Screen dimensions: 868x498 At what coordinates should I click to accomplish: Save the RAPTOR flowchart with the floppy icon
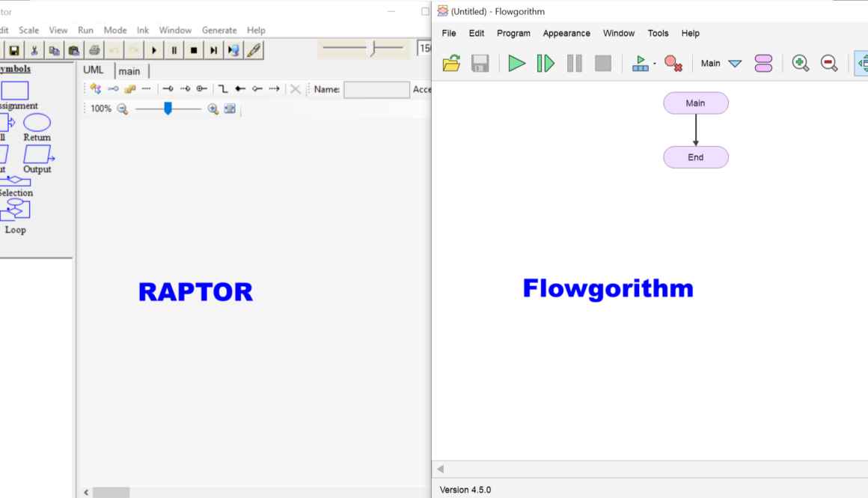(x=13, y=50)
